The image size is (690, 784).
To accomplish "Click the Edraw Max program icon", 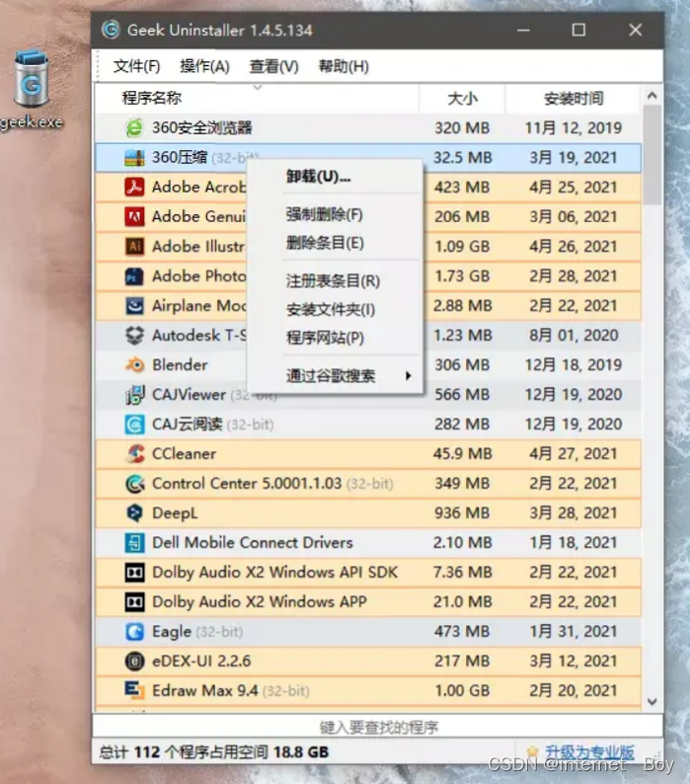I will 134,690.
